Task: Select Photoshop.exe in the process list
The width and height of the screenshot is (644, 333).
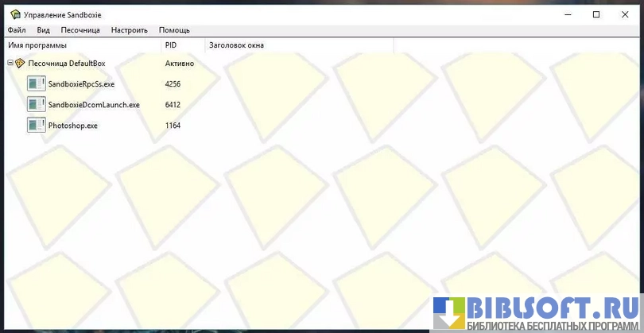Action: click(x=72, y=126)
